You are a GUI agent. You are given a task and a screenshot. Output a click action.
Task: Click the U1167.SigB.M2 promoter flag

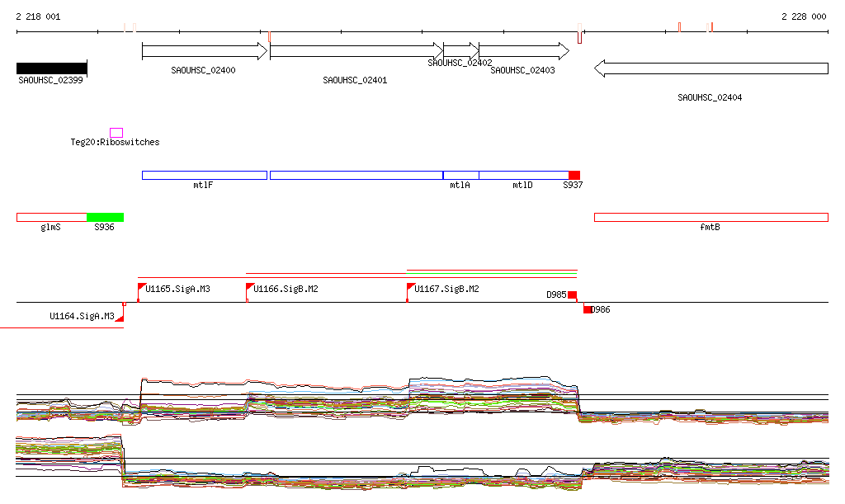410,291
